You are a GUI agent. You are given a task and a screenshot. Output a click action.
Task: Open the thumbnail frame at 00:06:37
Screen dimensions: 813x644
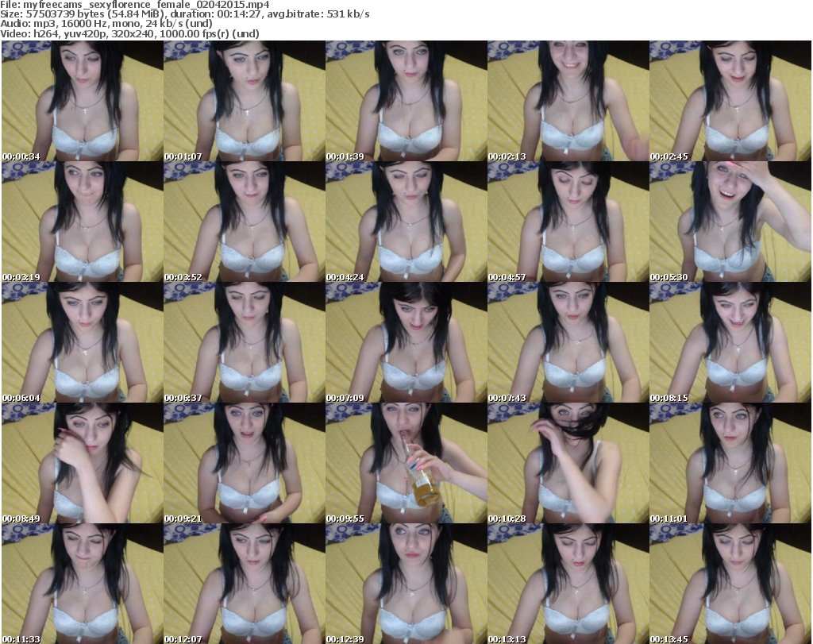coord(245,343)
